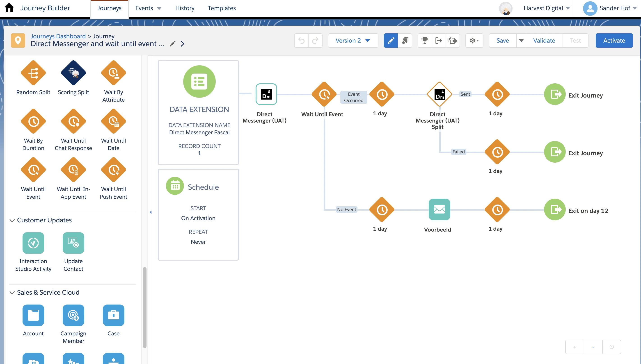Select the Campaign Member activity icon
This screenshot has height=364, width=641.
73,315
